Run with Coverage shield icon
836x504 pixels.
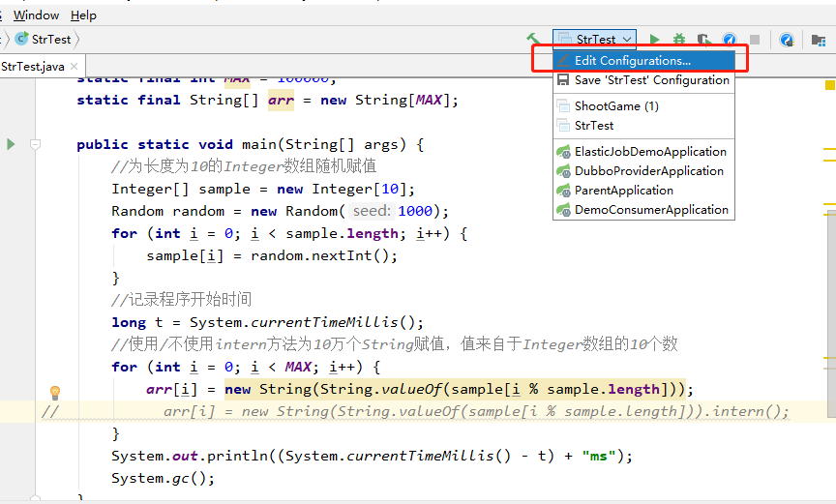[x=703, y=40]
